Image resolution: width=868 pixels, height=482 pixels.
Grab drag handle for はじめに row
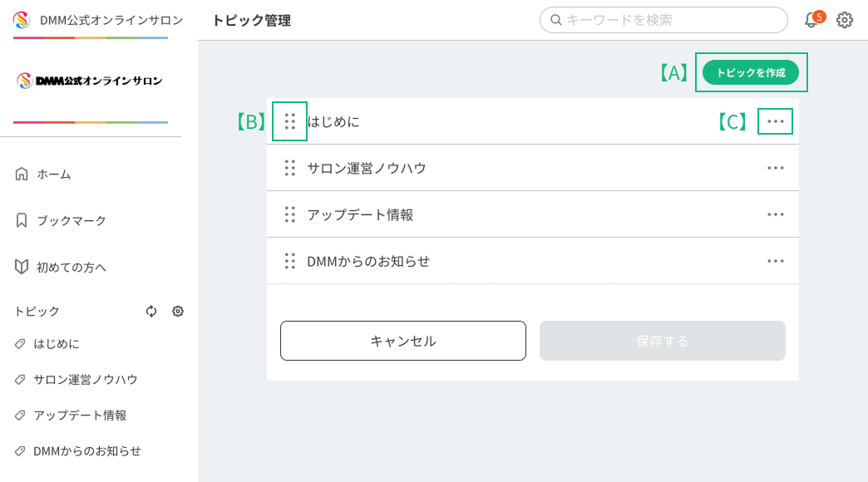coord(289,121)
